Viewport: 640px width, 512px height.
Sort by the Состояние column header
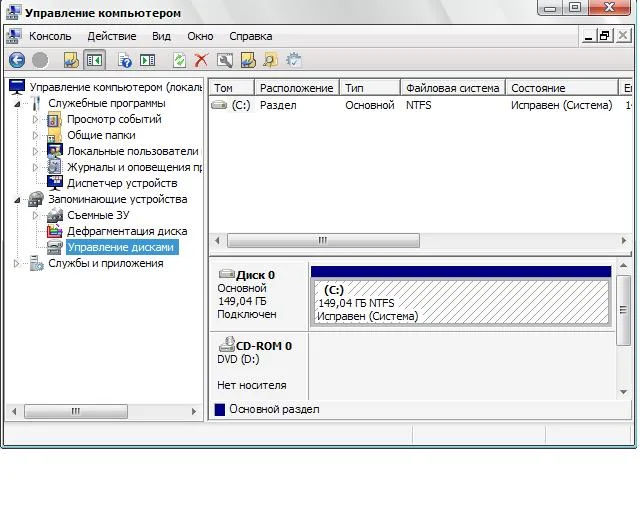click(562, 88)
